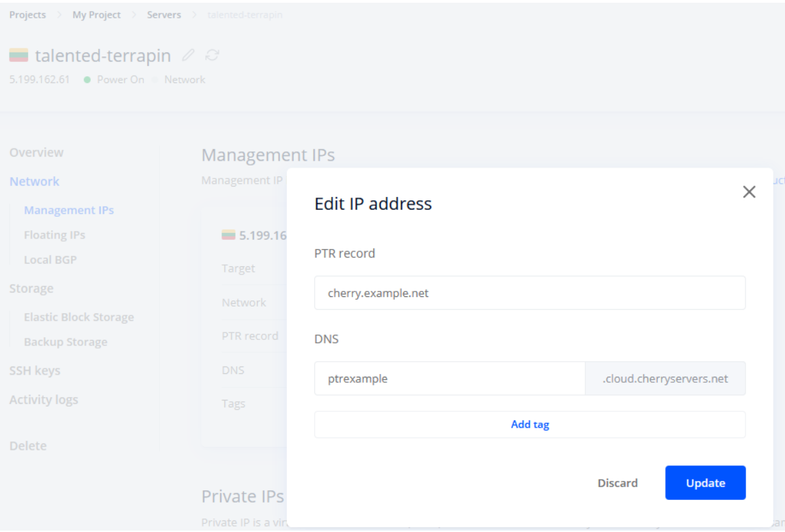Click the PTR record input field
The height and width of the screenshot is (532, 785).
pos(529,293)
